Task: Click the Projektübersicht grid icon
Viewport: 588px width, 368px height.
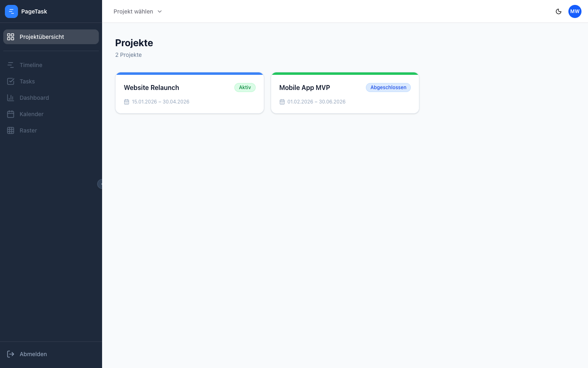Action: pyautogui.click(x=11, y=37)
